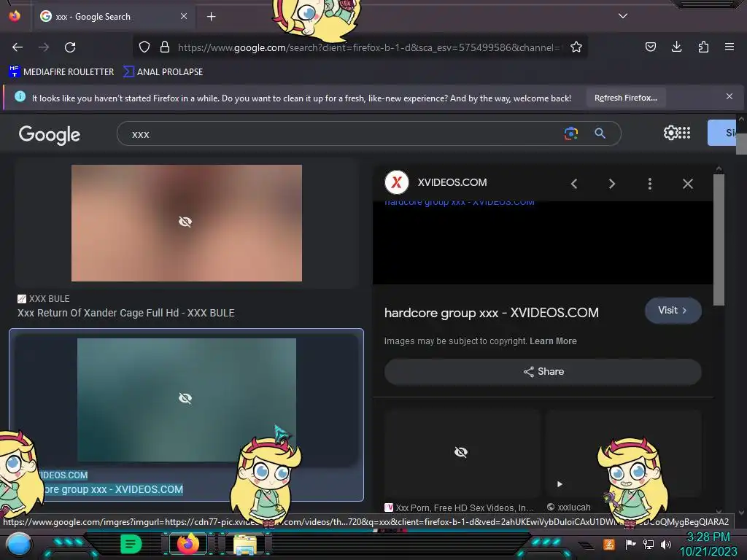Dismiss the Firefox welcome-back notification bar
Image resolution: width=747 pixels, height=560 pixels.
(729, 97)
